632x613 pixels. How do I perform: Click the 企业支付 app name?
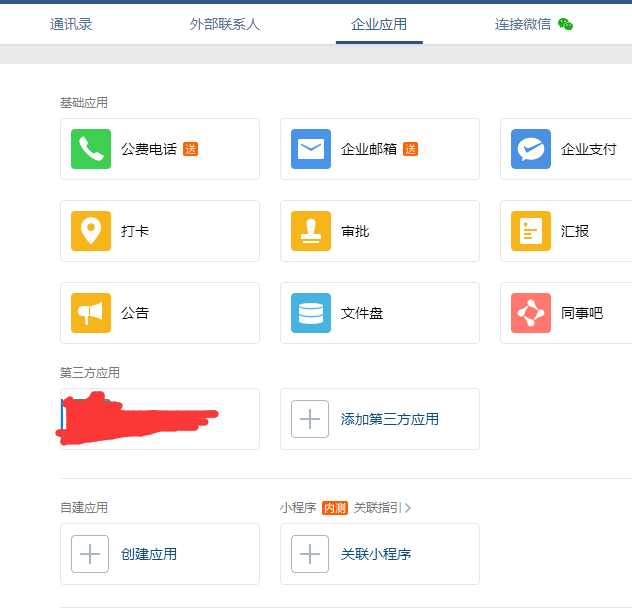(x=589, y=149)
